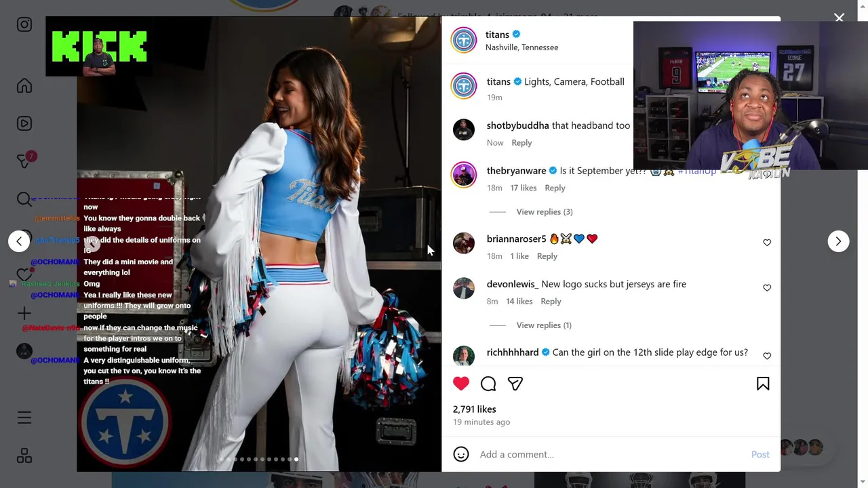This screenshot has height=488, width=868.
Task: Expand View replies (1) under devonlewis_
Action: pyautogui.click(x=544, y=325)
